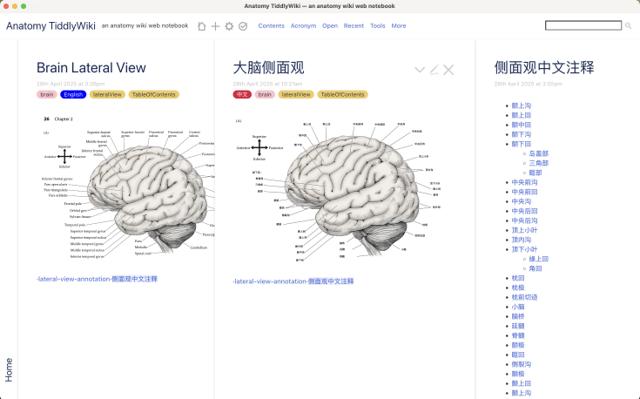
Task: Open the 岛盖部 sub-item link
Action: point(539,153)
